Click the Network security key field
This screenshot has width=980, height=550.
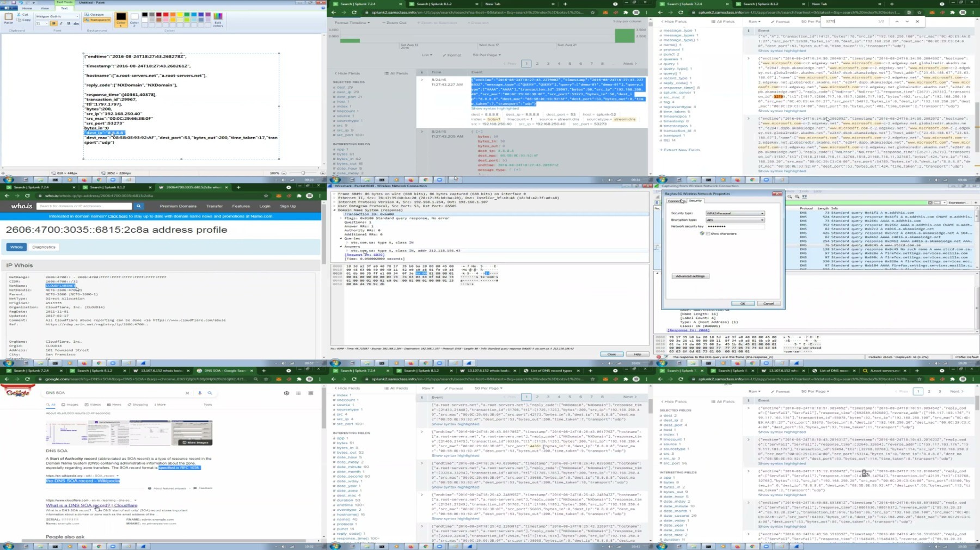pyautogui.click(x=735, y=226)
